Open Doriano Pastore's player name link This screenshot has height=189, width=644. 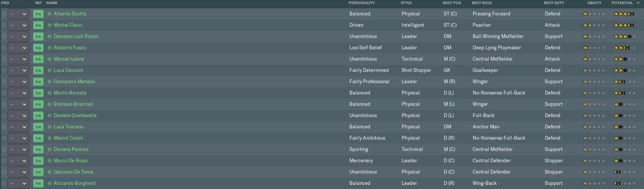point(71,149)
